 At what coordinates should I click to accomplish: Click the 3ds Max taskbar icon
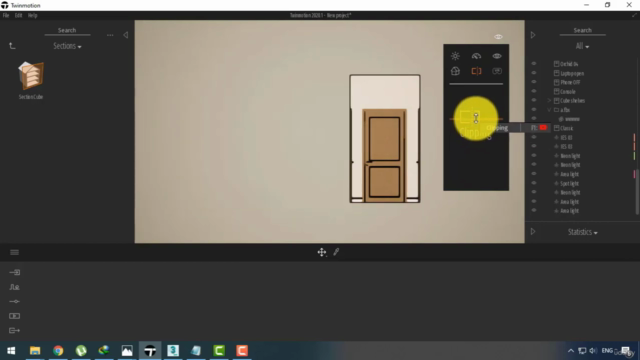click(173, 351)
